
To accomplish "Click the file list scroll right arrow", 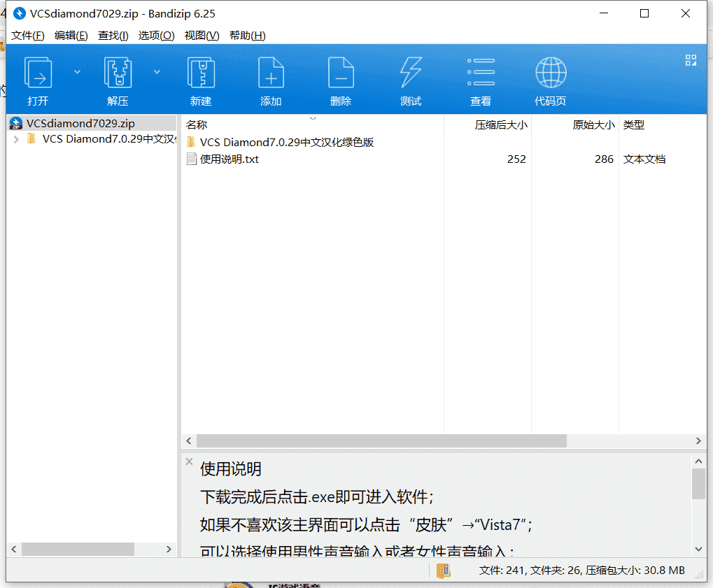I will 698,440.
